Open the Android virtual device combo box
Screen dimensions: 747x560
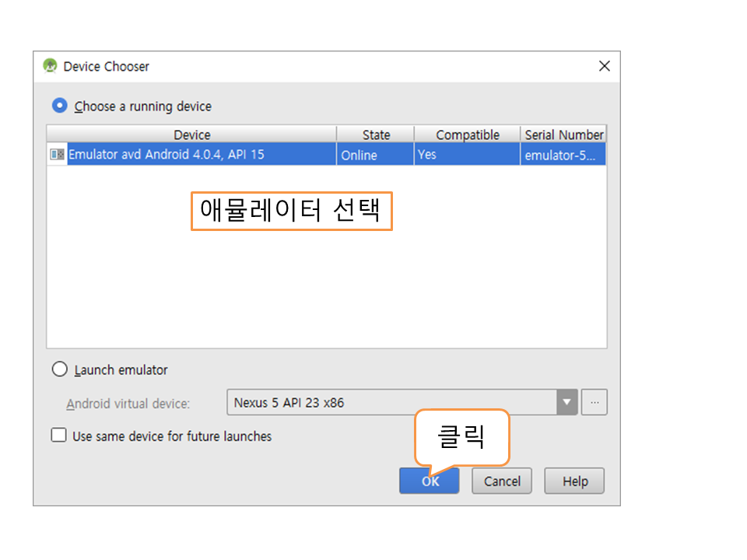tap(393, 403)
